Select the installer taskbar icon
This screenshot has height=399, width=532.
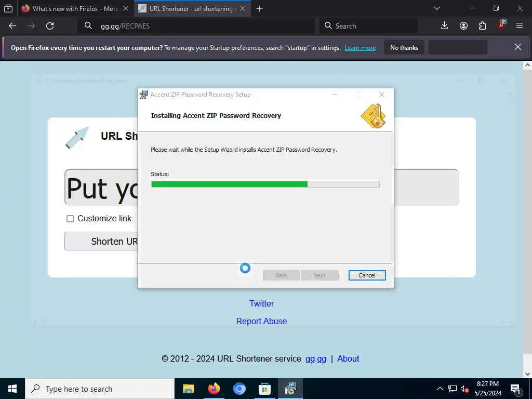point(290,389)
